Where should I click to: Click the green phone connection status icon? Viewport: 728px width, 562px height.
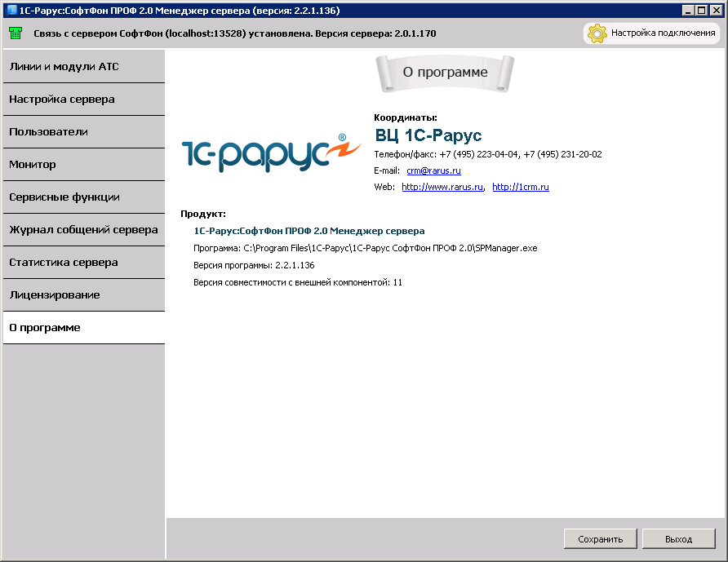[16, 33]
